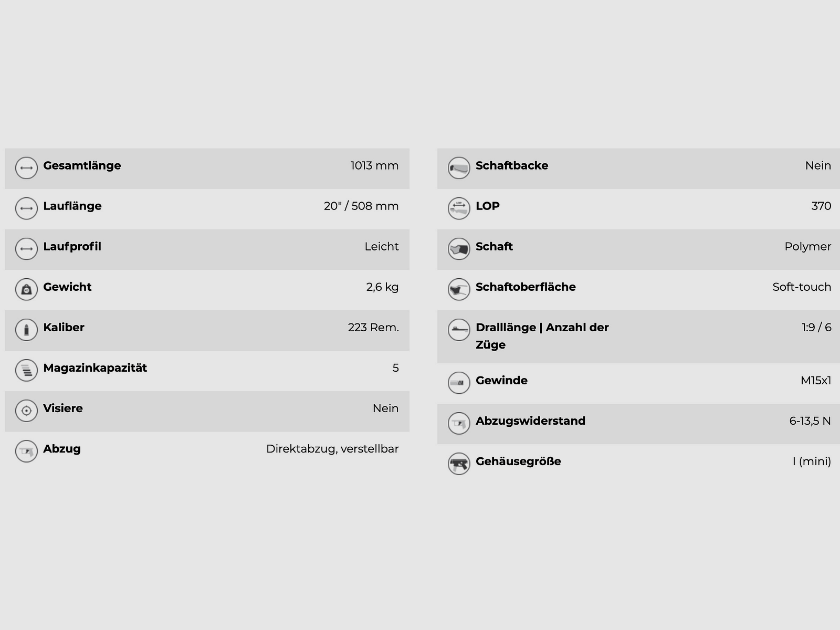This screenshot has height=630, width=840.
Task: Click the Drallänge rifling icon
Action: 459,330
